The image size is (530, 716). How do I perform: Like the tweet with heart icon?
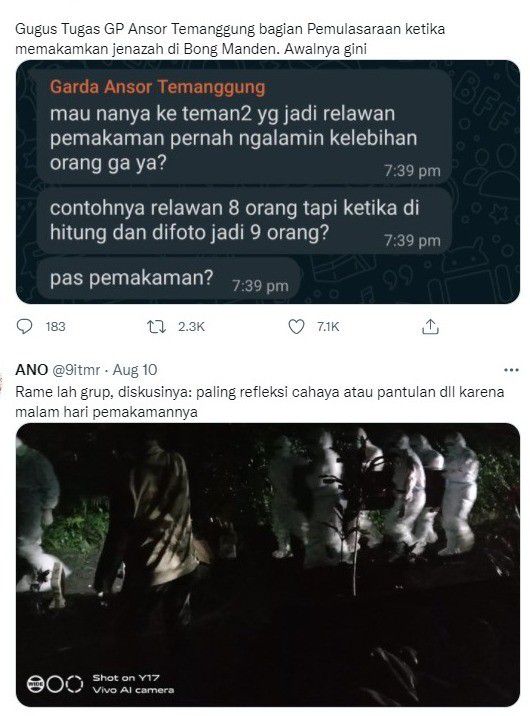pos(296,326)
